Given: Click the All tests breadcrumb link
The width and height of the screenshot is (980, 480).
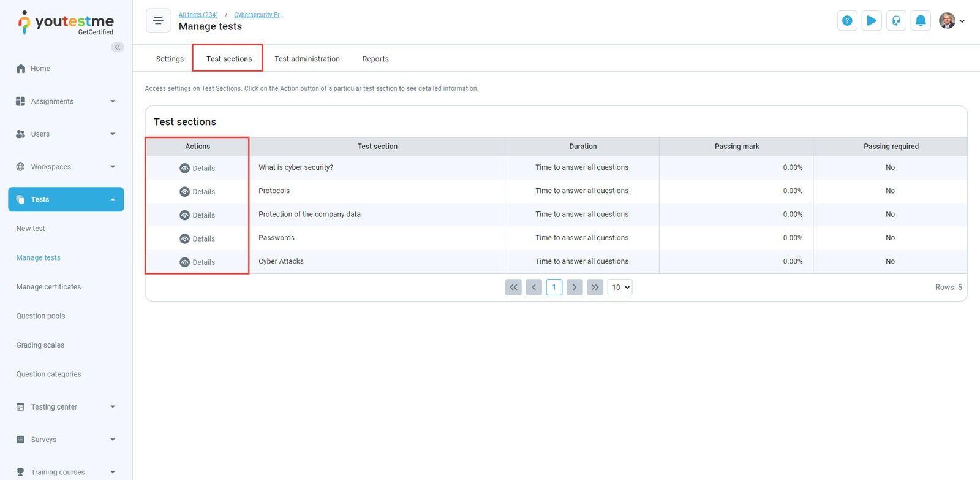Looking at the screenshot, I should (198, 15).
